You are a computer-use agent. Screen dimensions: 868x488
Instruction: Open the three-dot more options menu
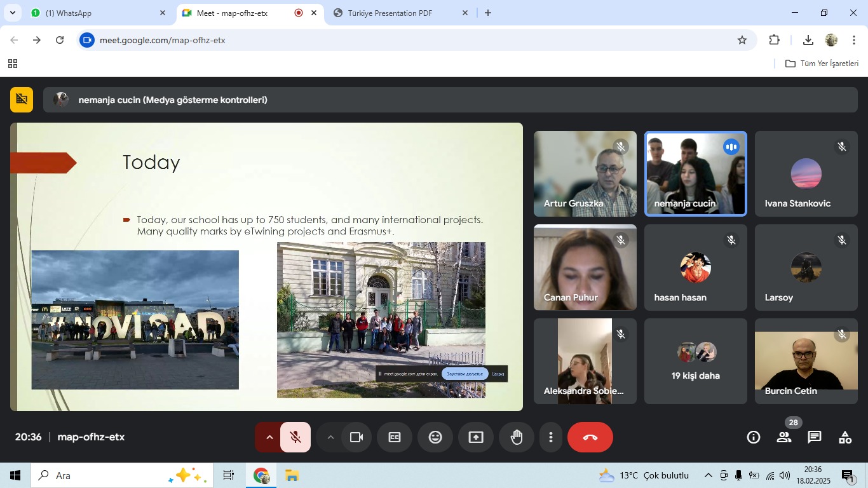pos(551,437)
